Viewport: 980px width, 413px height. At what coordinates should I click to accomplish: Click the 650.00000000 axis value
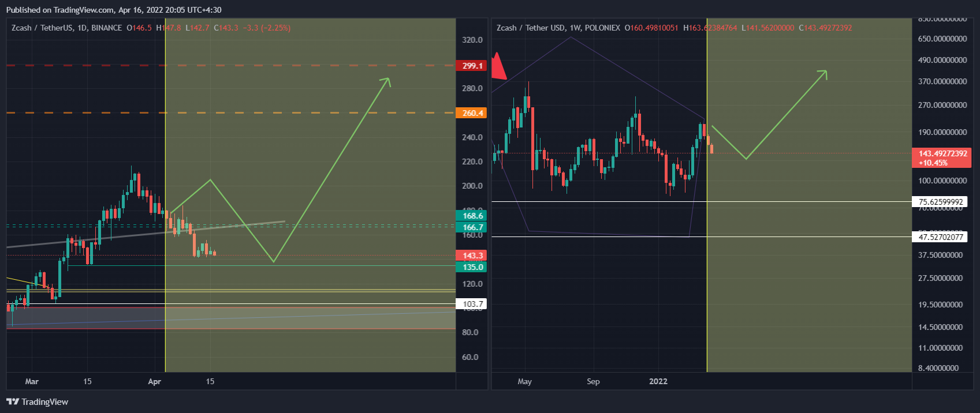[x=942, y=39]
